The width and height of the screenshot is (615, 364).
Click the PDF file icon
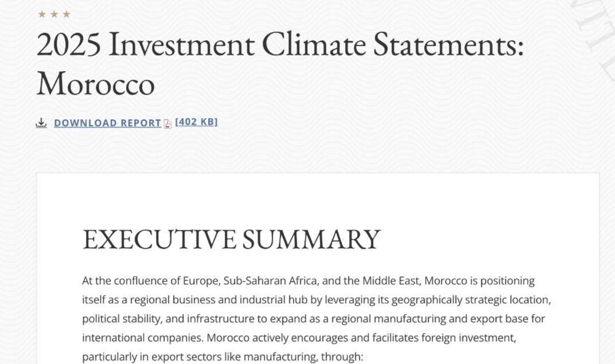(167, 124)
